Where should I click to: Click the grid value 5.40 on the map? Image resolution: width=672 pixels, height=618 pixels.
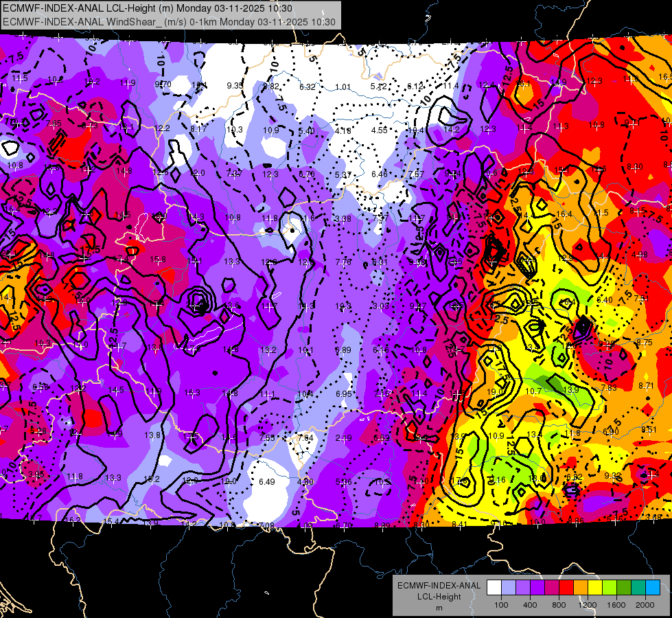click(x=306, y=130)
